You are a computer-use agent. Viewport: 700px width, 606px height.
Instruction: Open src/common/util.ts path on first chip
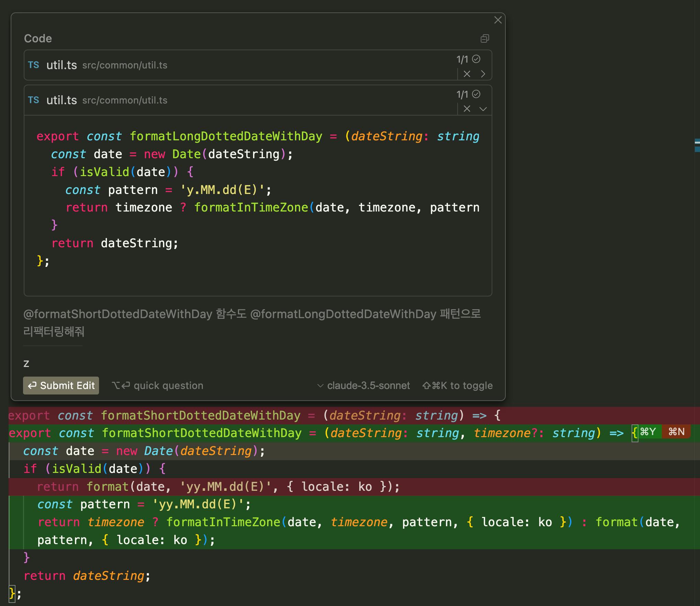pyautogui.click(x=124, y=65)
